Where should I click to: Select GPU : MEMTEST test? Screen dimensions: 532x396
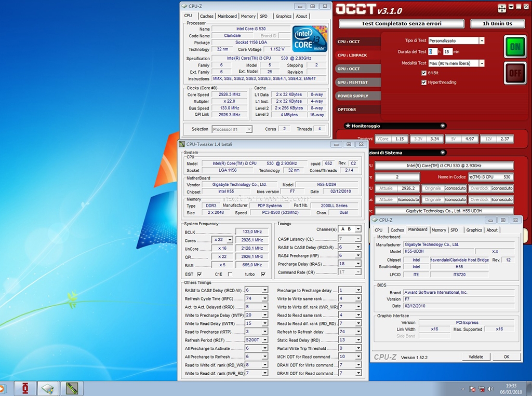[359, 83]
